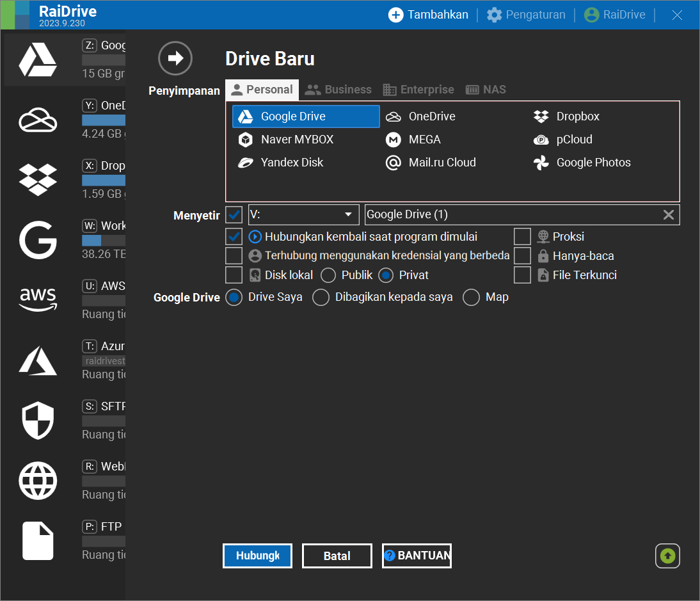Select the FTP file sidebar icon
The width and height of the screenshot is (700, 601).
point(38,540)
